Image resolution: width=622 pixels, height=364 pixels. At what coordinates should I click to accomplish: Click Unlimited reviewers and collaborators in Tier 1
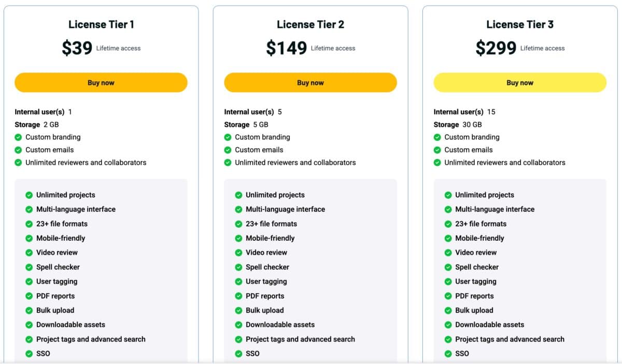(86, 162)
